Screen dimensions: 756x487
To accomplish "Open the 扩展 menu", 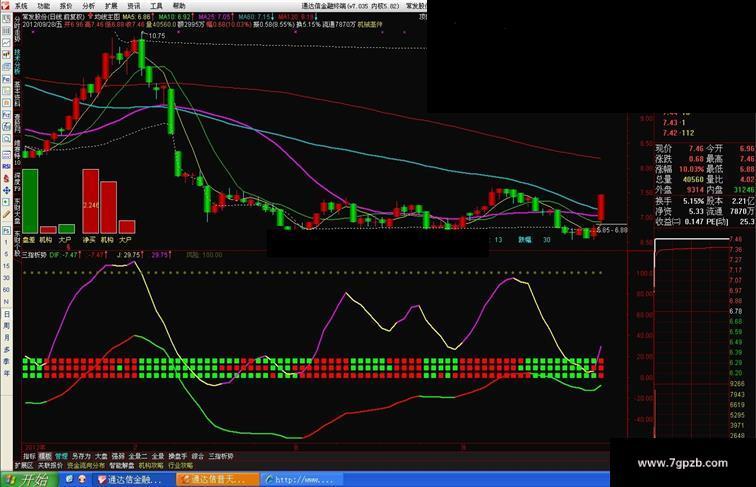I will [111, 6].
